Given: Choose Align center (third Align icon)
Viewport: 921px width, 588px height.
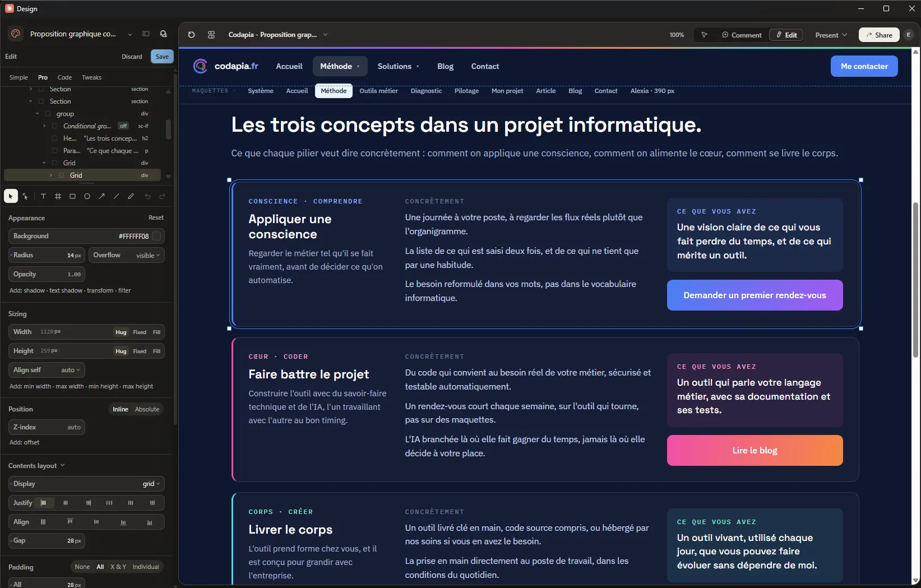Looking at the screenshot, I should coord(96,522).
